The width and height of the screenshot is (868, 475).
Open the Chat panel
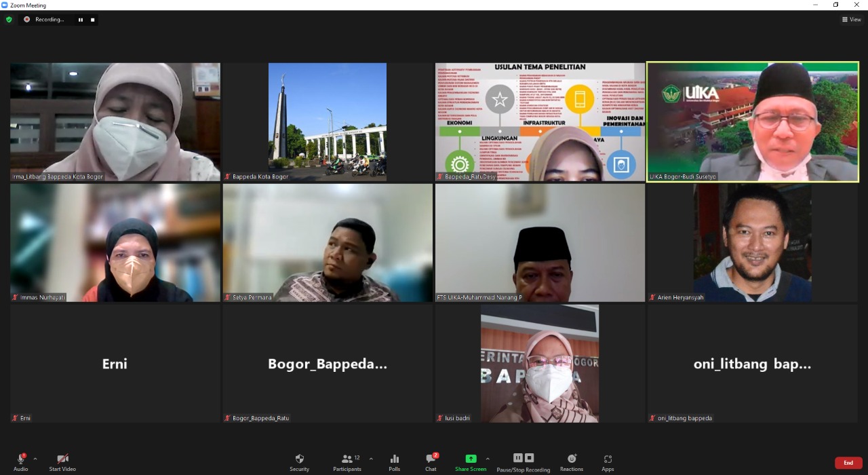tap(431, 462)
